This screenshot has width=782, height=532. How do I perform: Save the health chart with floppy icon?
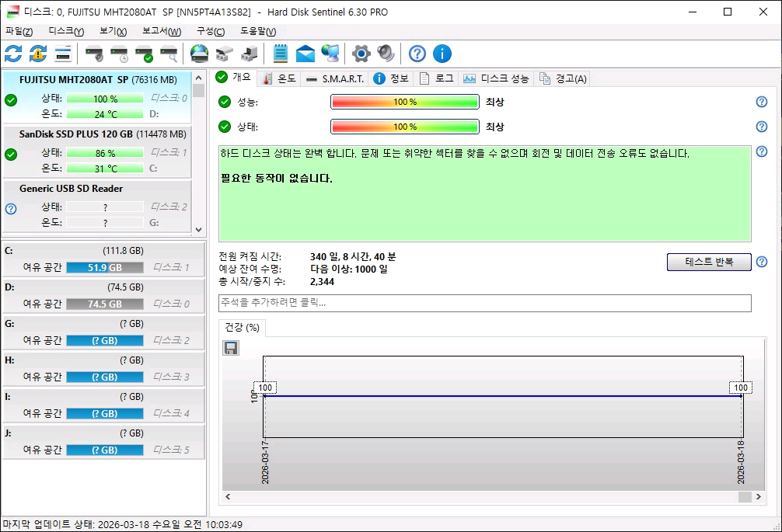point(230,347)
